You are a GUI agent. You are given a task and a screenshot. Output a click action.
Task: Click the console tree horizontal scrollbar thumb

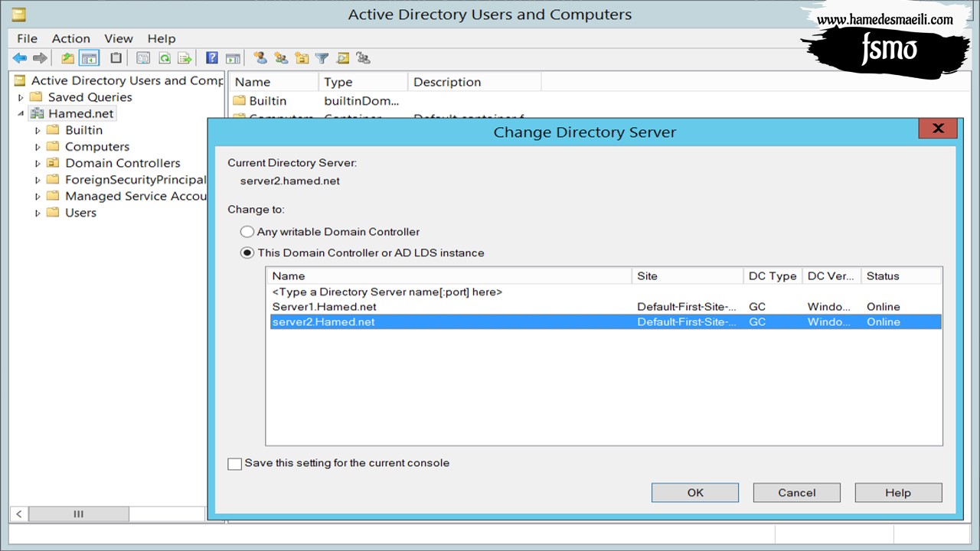[x=78, y=514]
